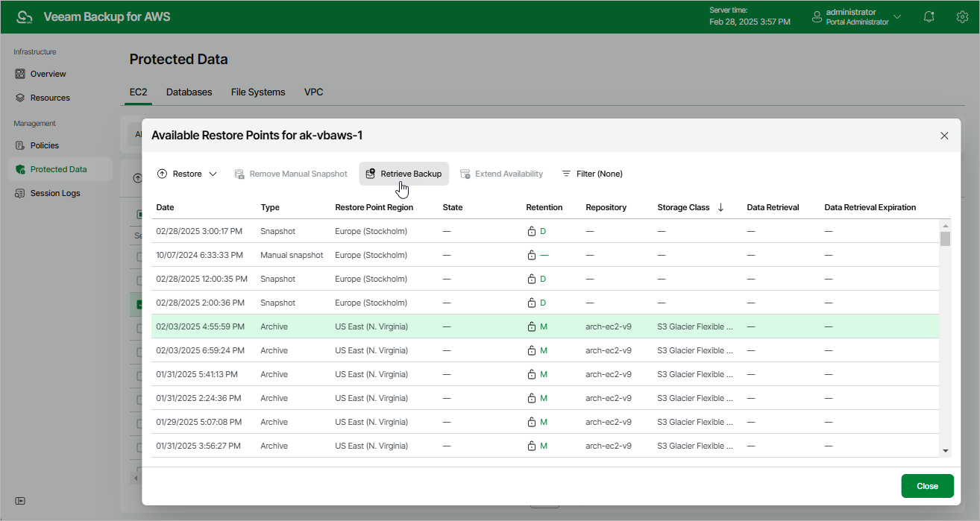
Task: Sort by the Storage Class column arrow
Action: pyautogui.click(x=720, y=207)
